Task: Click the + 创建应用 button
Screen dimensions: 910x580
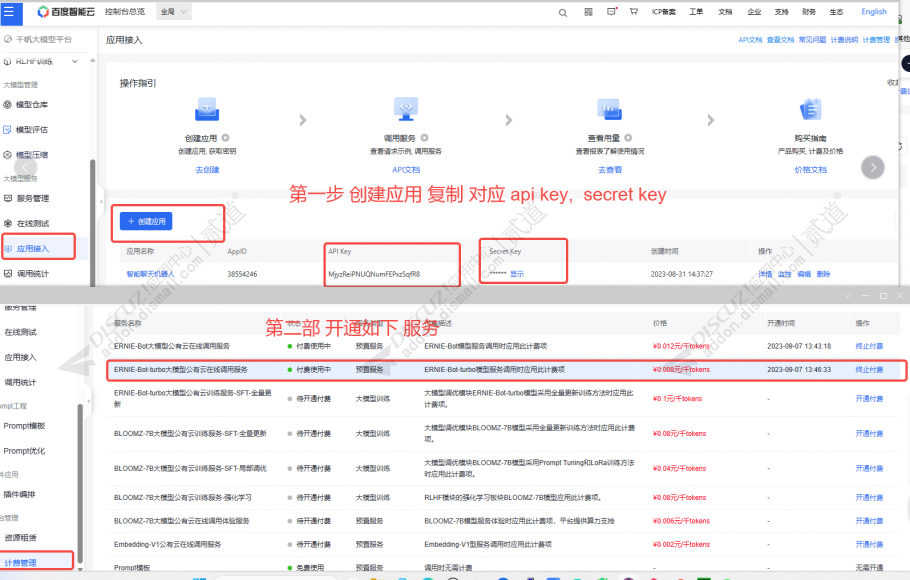Action: pyautogui.click(x=146, y=221)
